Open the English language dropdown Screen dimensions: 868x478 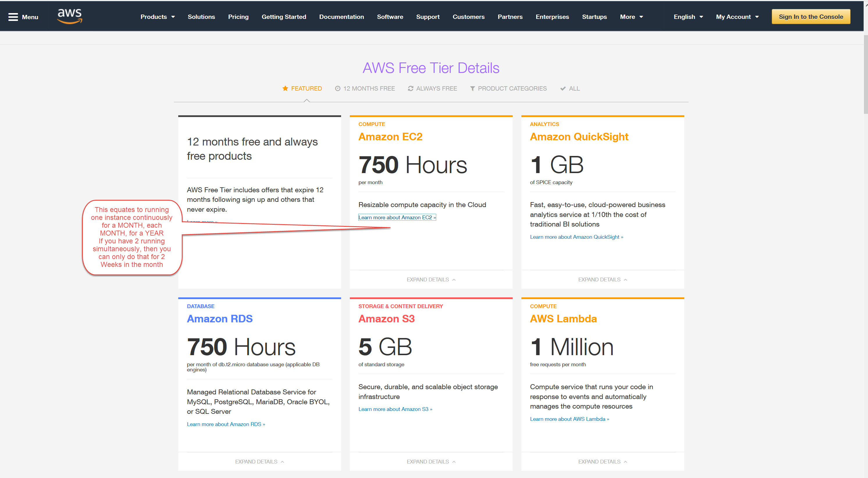[688, 17]
